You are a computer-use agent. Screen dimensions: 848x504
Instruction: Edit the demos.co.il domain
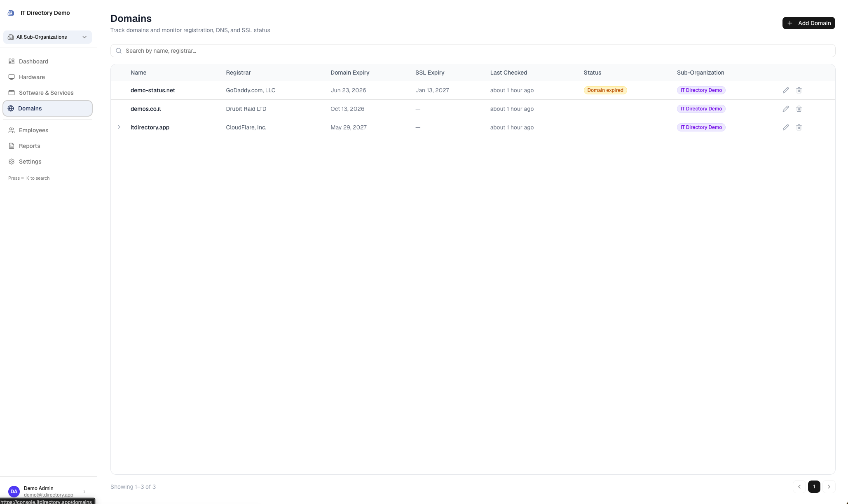[x=786, y=109]
